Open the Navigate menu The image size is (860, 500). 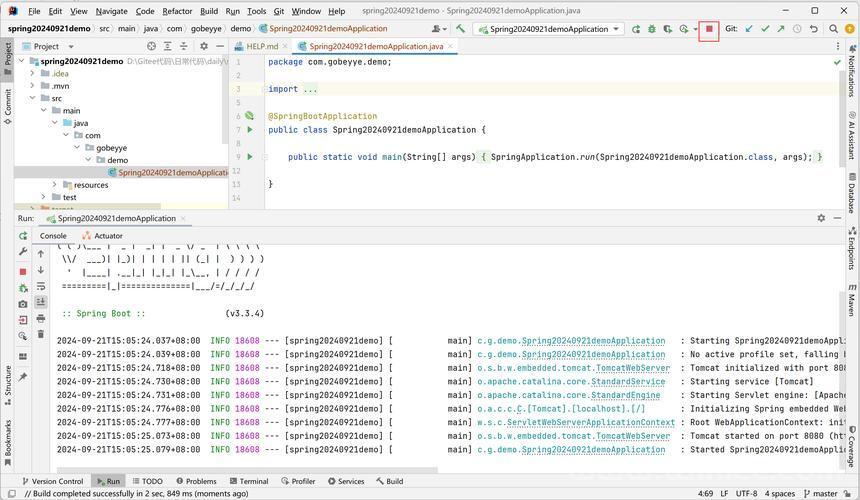[x=111, y=11]
